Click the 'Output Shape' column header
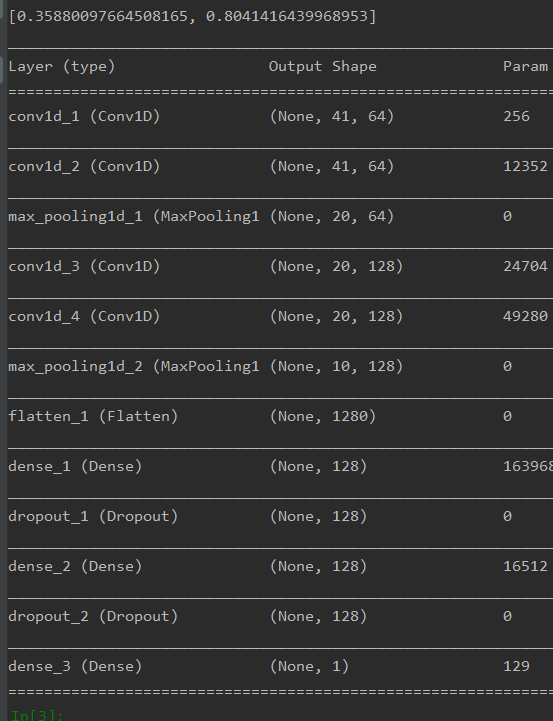Image resolution: width=553 pixels, height=721 pixels. click(x=323, y=66)
